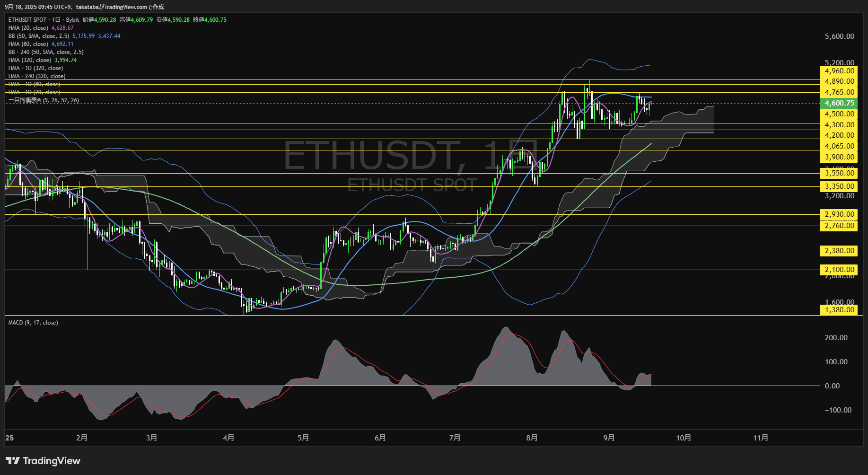The image size is (868, 475).
Task: Click the HMA 80 value 4,692.11
Action: (x=62, y=44)
